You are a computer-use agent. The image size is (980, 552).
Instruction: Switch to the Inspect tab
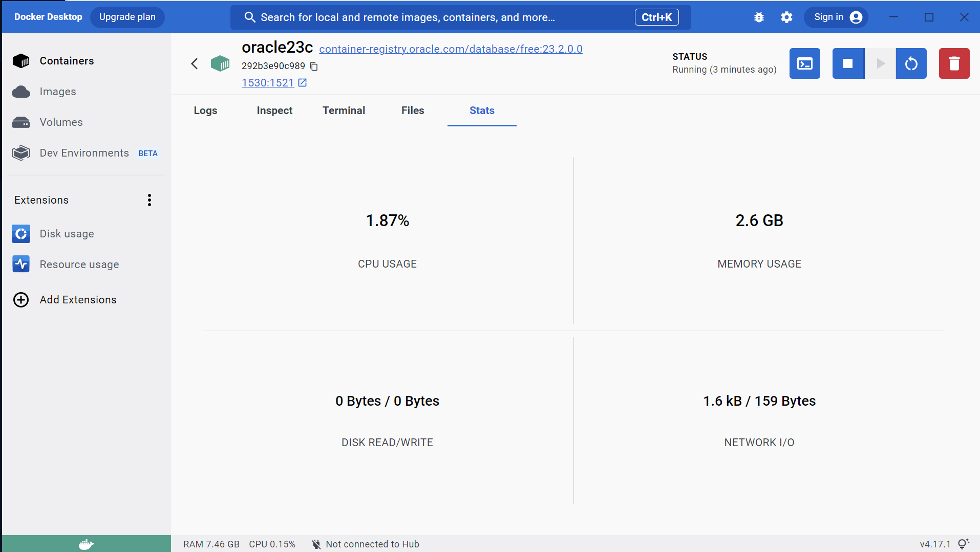pyautogui.click(x=274, y=111)
